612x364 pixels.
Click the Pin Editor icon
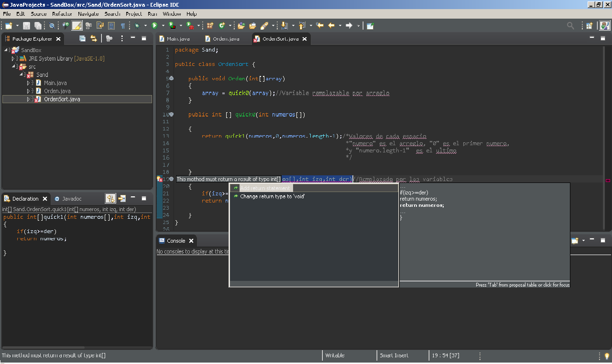[x=370, y=25]
